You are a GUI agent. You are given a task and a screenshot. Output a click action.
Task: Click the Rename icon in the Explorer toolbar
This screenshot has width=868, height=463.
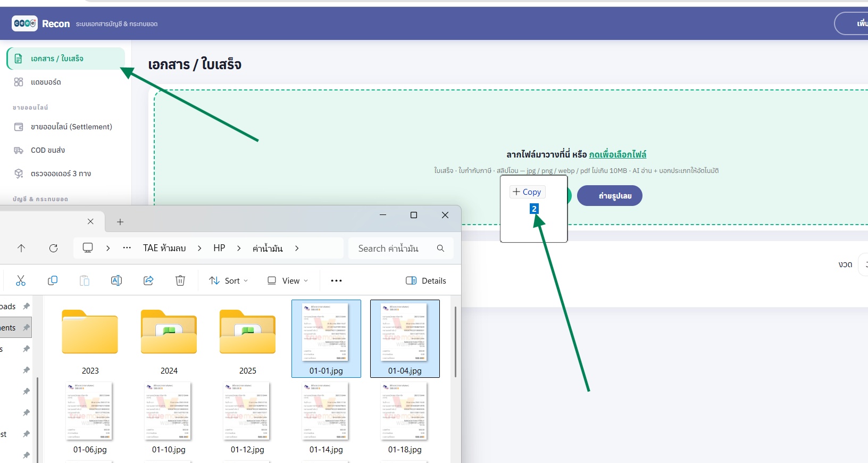click(x=116, y=280)
